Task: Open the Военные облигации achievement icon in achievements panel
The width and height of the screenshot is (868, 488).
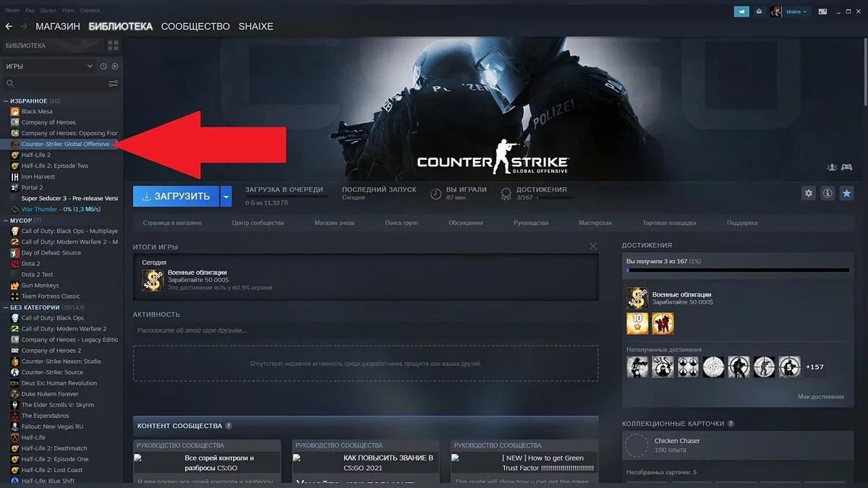Action: click(637, 298)
